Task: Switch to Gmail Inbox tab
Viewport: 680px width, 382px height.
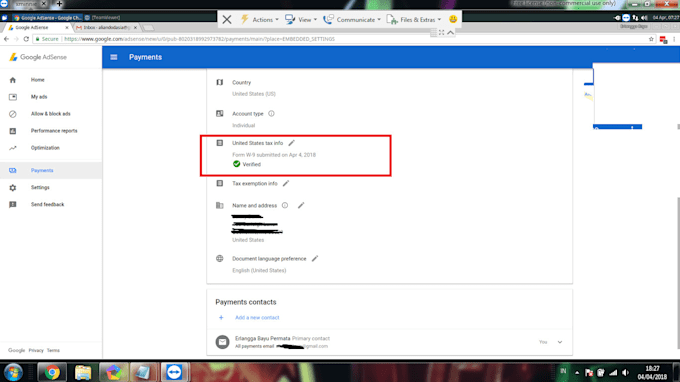Action: tap(107, 27)
